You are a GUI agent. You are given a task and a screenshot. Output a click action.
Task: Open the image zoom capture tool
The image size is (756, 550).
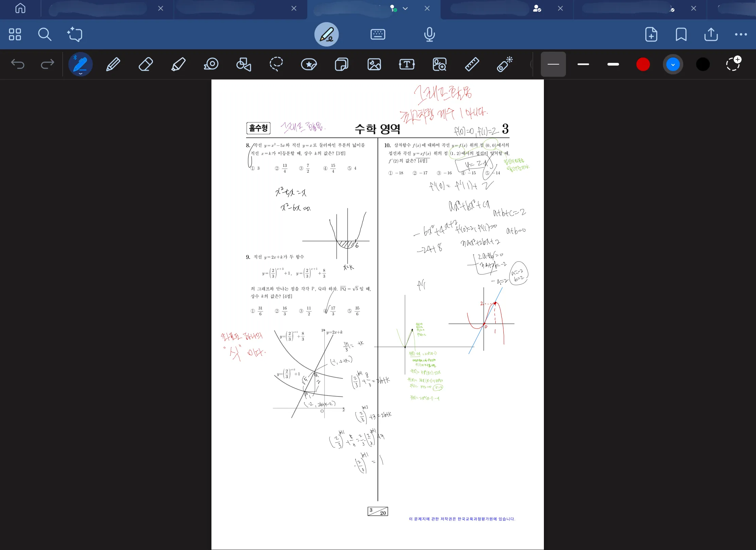pyautogui.click(x=440, y=64)
